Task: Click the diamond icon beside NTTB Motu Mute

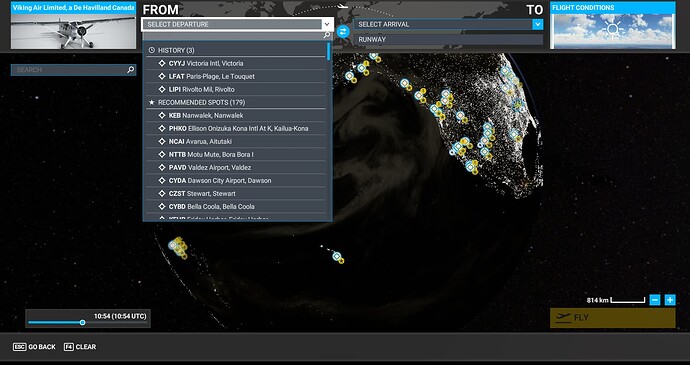Action: point(162,155)
